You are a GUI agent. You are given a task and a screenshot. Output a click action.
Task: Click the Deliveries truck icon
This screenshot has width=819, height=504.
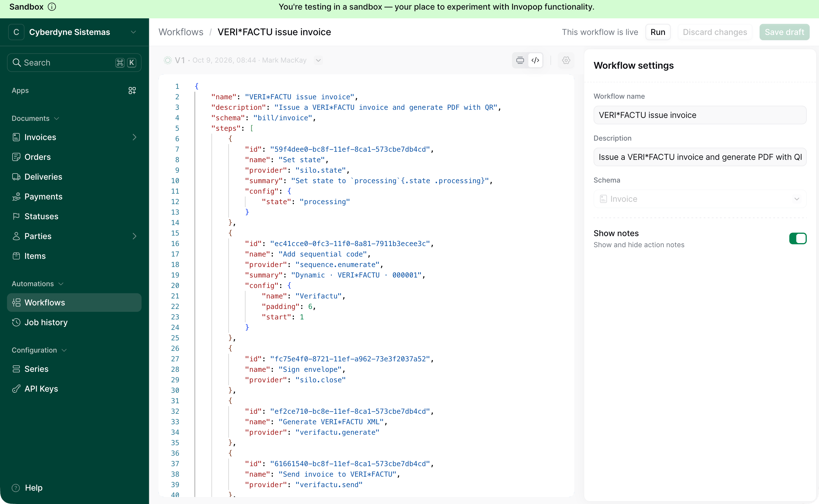(x=16, y=177)
